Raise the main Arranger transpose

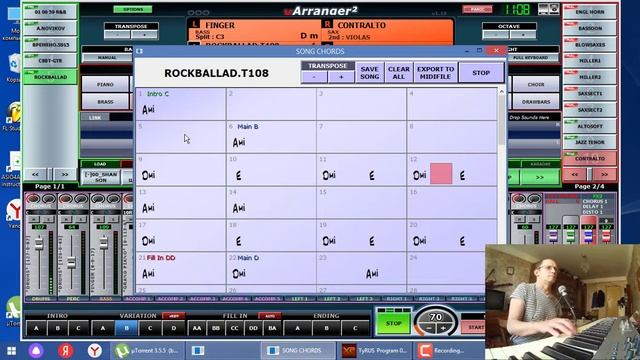click(x=144, y=35)
